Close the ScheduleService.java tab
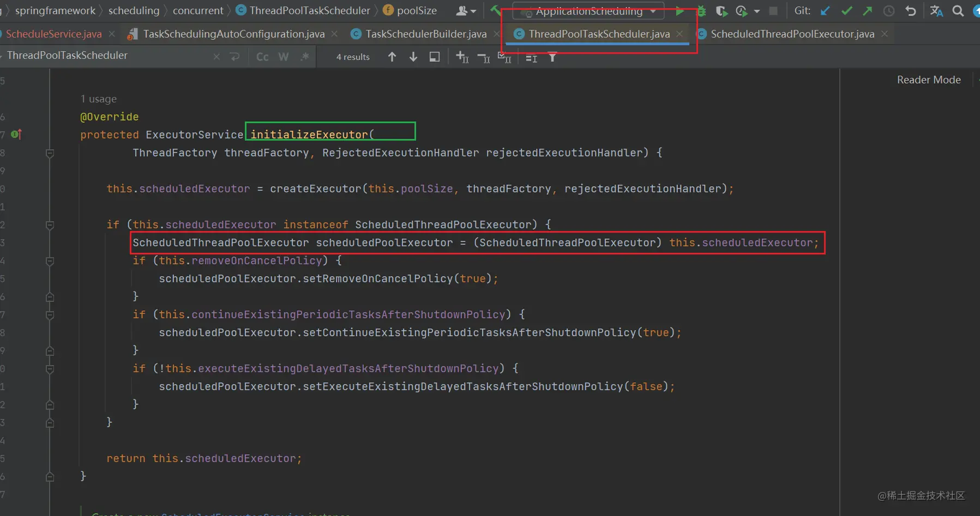Screen dimensions: 980x516 click(x=112, y=34)
